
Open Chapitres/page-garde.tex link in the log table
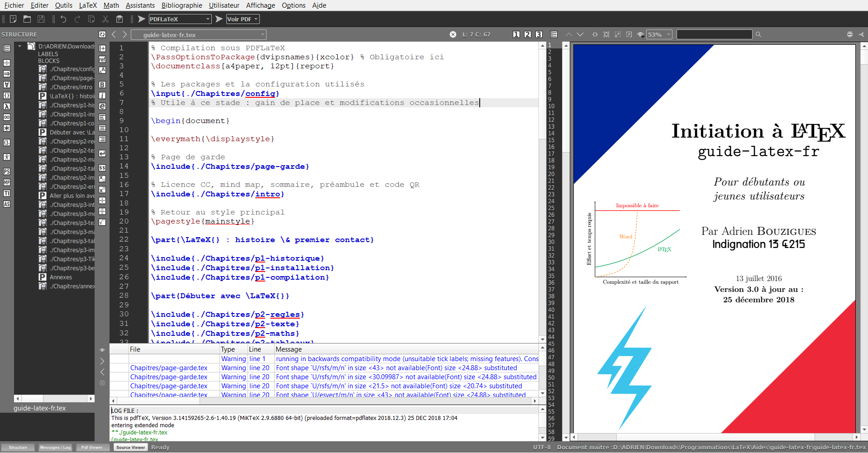(x=169, y=368)
